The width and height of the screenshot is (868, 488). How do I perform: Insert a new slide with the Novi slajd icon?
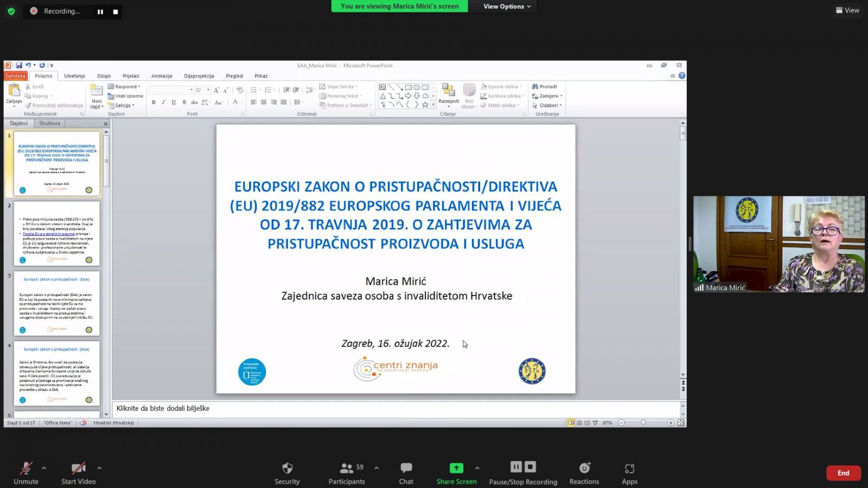pos(97,91)
